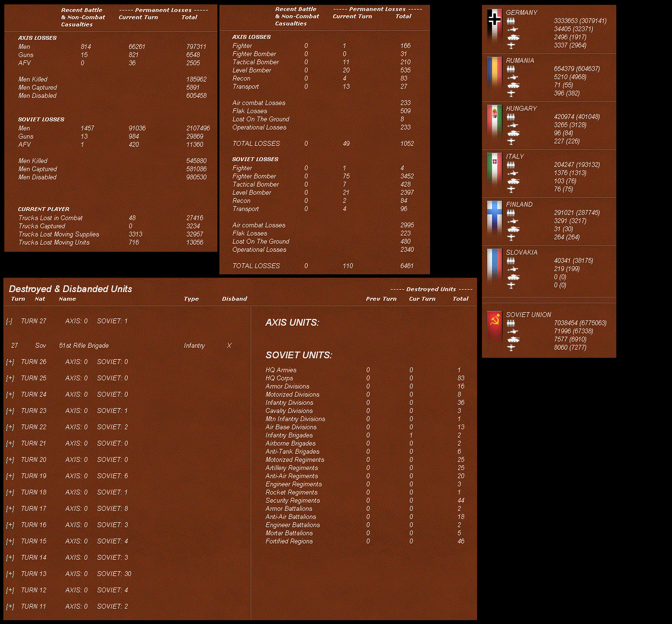Select Hungary's manpower icon
The image size is (672, 624).
511,117
